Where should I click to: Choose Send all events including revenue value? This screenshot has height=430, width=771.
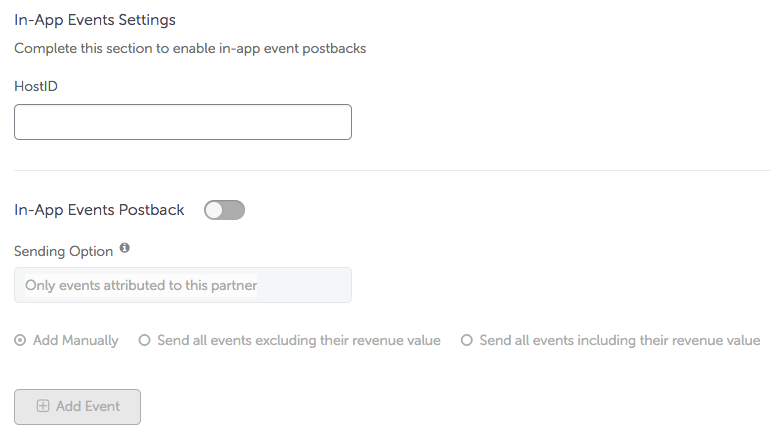point(467,340)
